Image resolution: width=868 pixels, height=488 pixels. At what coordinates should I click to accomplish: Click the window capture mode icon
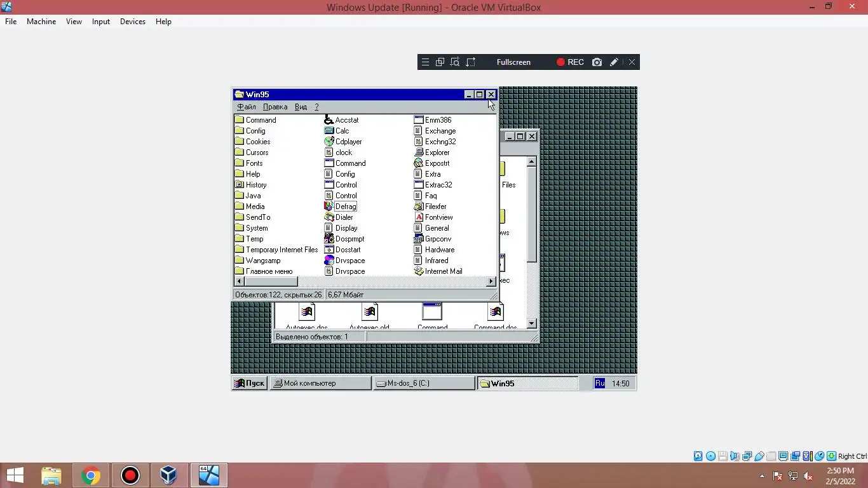(x=440, y=62)
